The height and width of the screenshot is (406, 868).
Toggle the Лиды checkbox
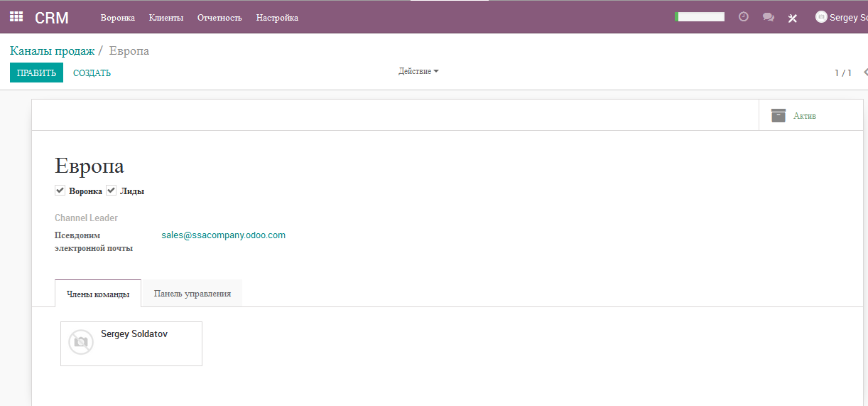pyautogui.click(x=111, y=191)
